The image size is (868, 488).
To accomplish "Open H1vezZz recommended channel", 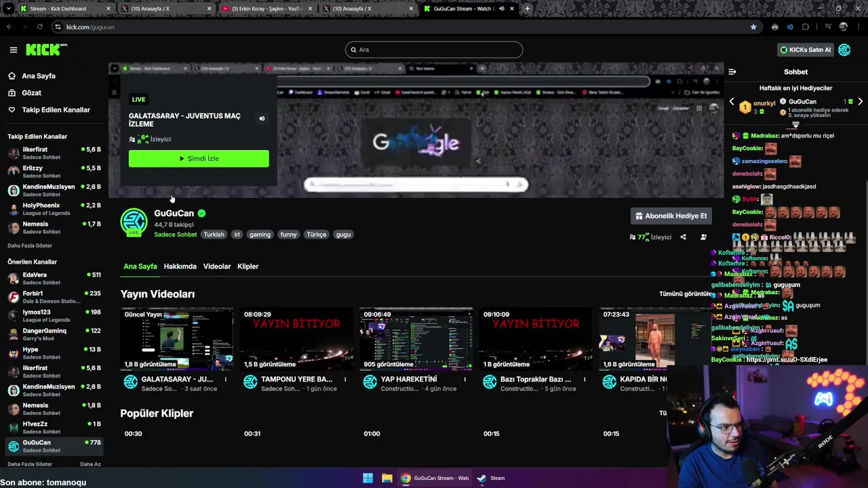I will click(54, 427).
